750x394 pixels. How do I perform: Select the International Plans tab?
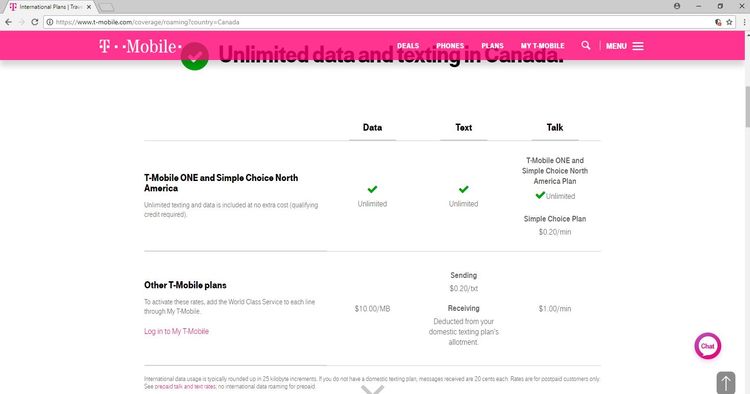coord(50,7)
